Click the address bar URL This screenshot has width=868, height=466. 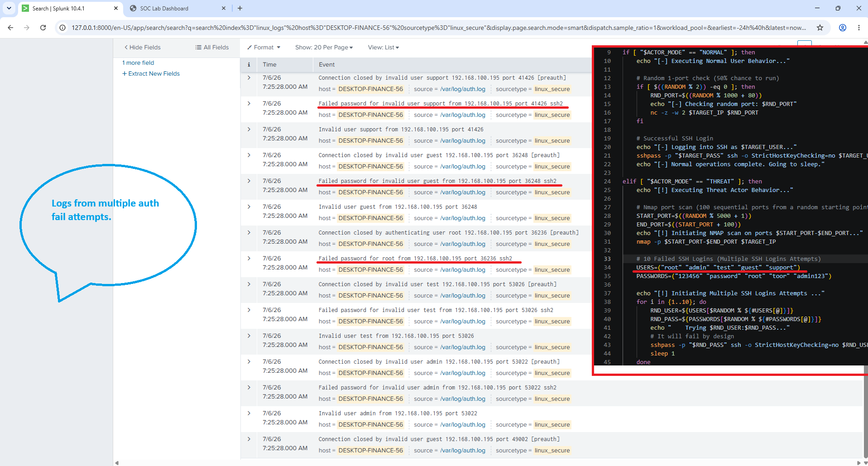coord(438,28)
